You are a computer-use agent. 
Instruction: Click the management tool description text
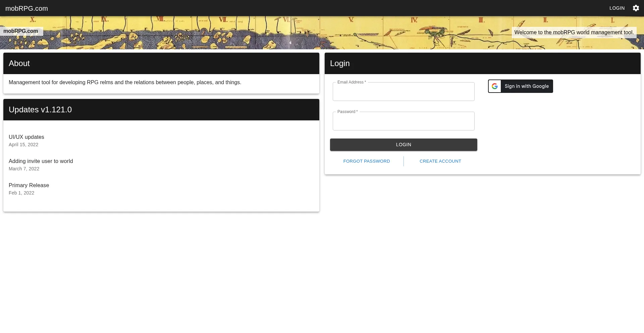(x=125, y=82)
